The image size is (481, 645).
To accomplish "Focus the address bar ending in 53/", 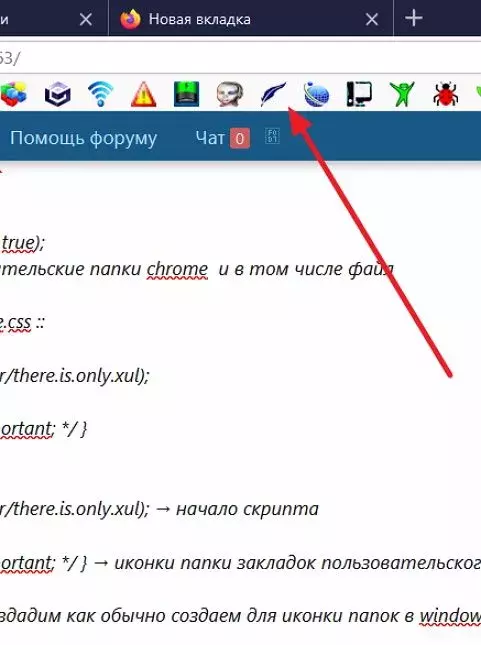I will 240,58.
